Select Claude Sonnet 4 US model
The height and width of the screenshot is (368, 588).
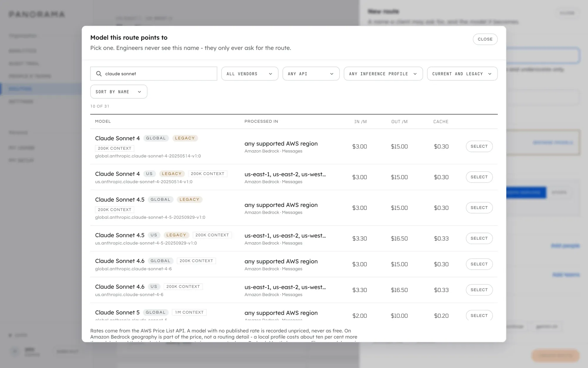click(x=479, y=177)
